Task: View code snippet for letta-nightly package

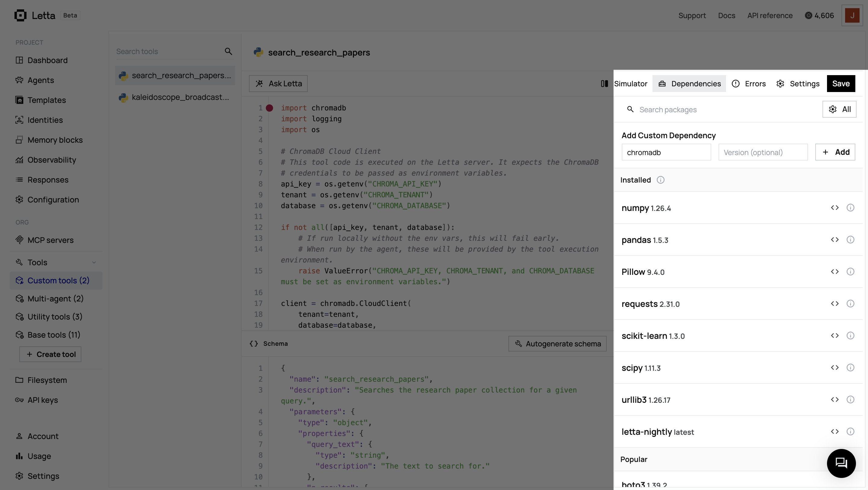Action: click(x=835, y=432)
